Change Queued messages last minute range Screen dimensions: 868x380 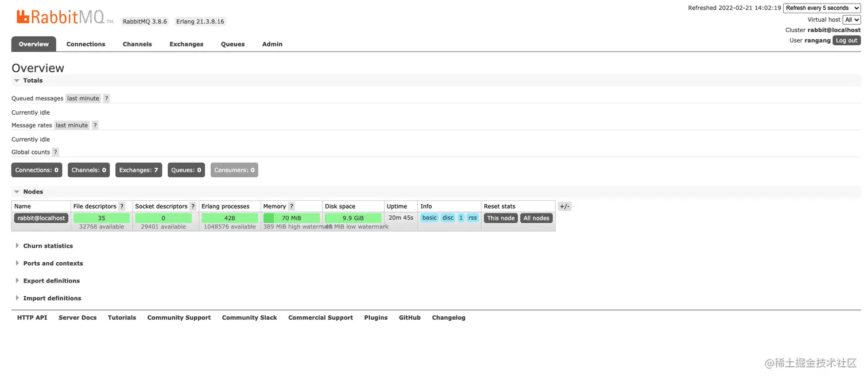coord(83,98)
